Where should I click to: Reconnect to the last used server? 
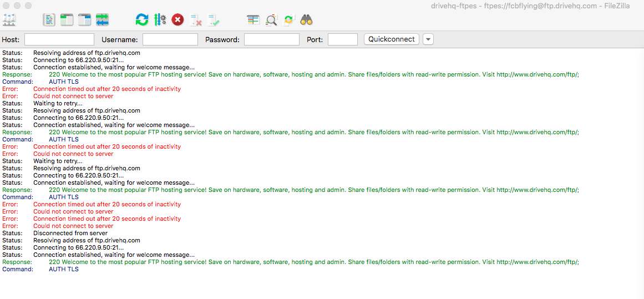pos(213,19)
